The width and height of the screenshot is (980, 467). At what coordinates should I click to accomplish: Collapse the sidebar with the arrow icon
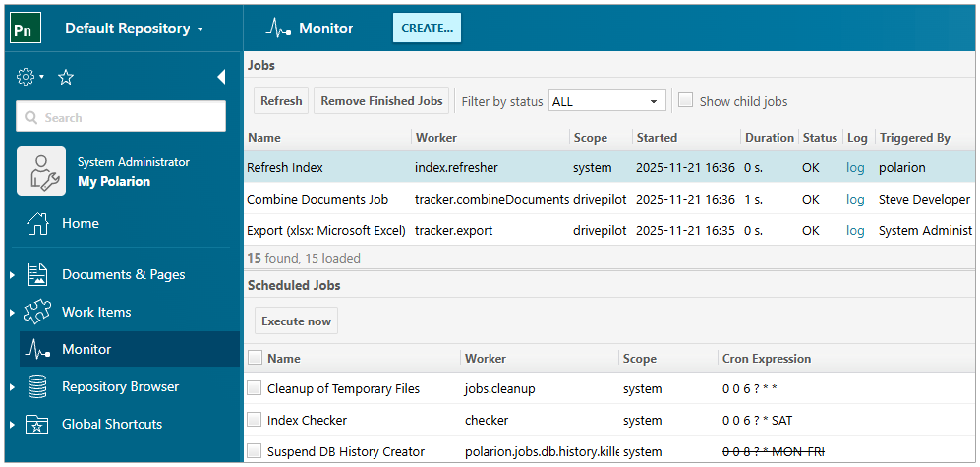[x=221, y=77]
